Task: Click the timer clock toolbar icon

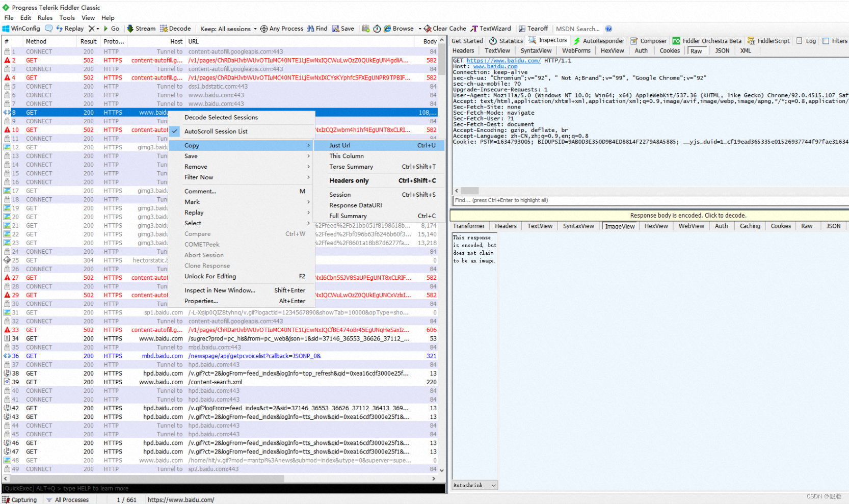Action: click(x=377, y=29)
